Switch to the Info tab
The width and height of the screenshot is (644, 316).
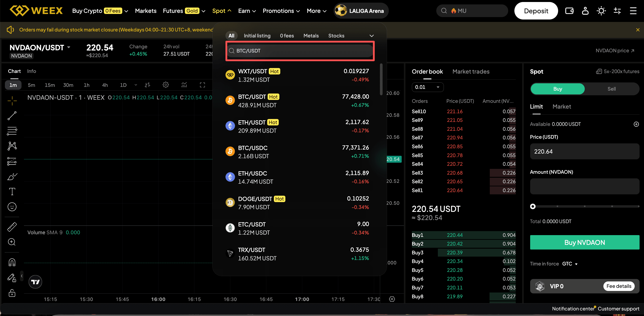pos(32,71)
